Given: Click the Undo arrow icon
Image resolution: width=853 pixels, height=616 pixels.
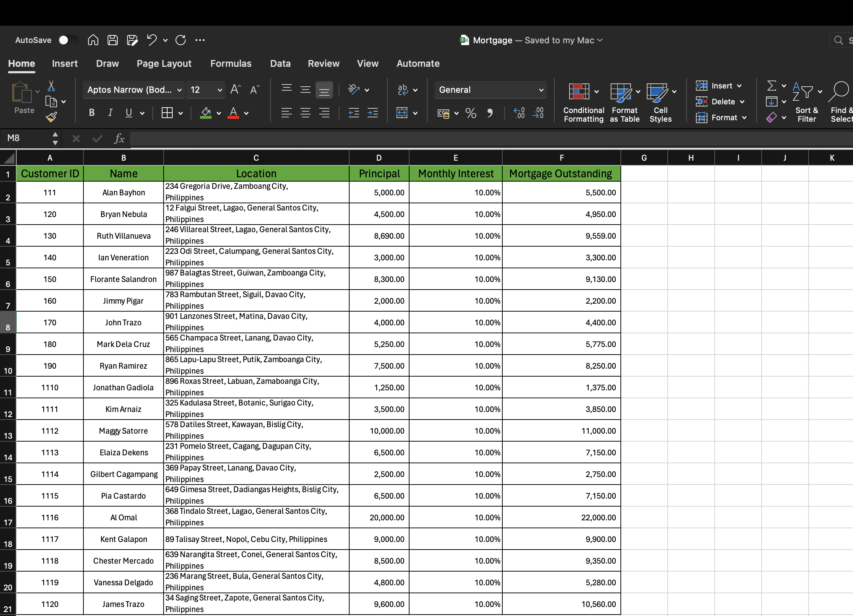Looking at the screenshot, I should [x=152, y=40].
